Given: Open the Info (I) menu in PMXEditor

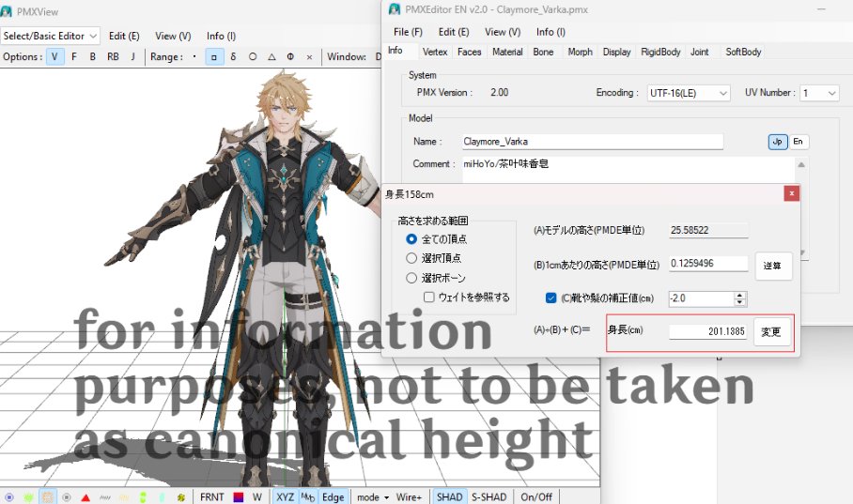Looking at the screenshot, I should coord(551,32).
